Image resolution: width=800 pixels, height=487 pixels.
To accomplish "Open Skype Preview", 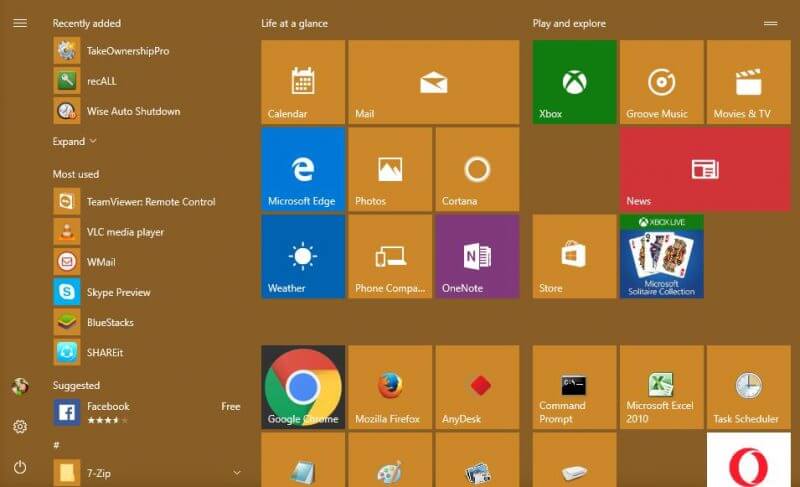I will 148,292.
